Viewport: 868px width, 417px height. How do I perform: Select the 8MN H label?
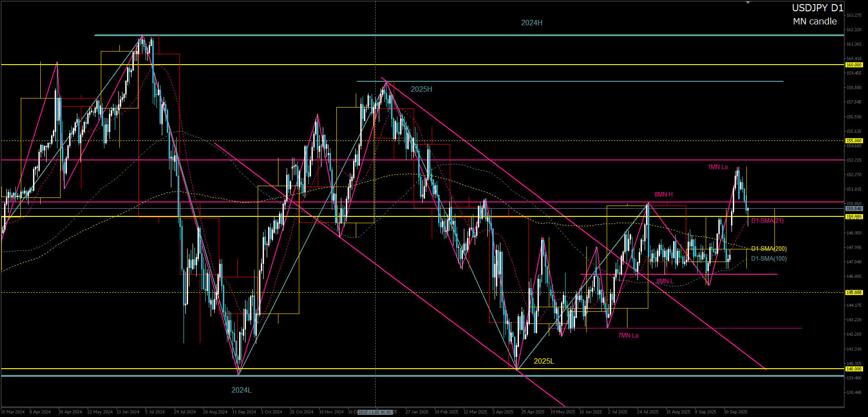[x=663, y=195]
